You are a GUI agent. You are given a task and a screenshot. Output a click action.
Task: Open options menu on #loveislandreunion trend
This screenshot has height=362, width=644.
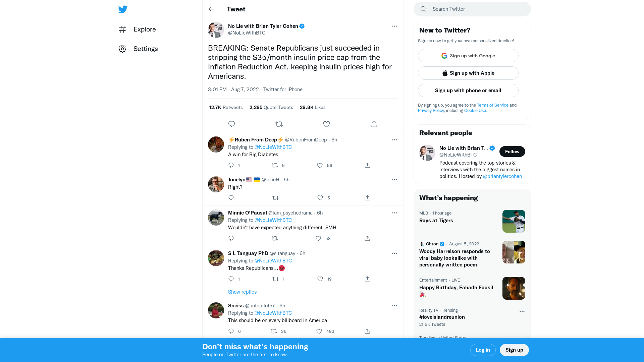tap(522, 311)
